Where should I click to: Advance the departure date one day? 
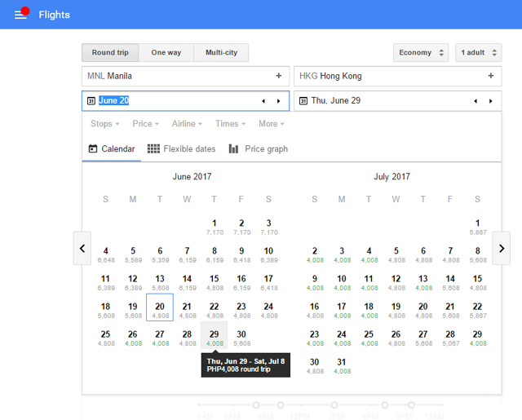(x=279, y=101)
